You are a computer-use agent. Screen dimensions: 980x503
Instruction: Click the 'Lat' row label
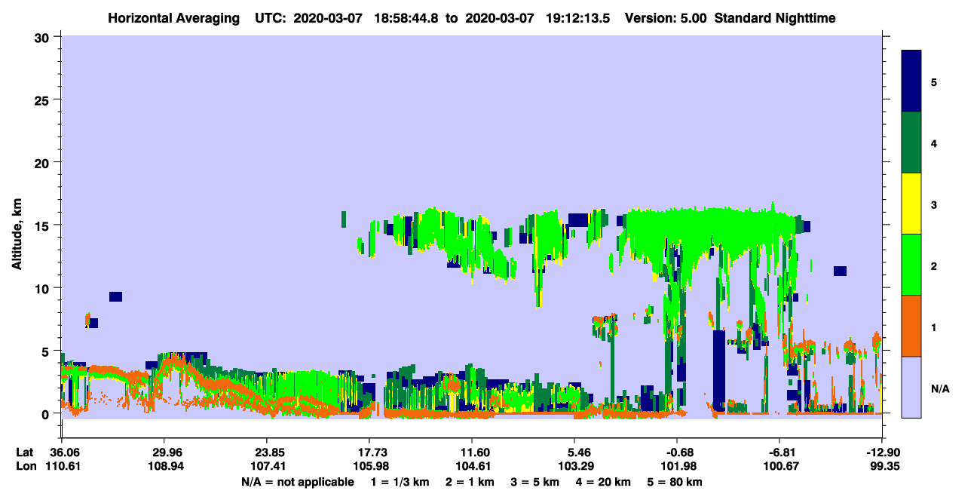click(x=25, y=452)
